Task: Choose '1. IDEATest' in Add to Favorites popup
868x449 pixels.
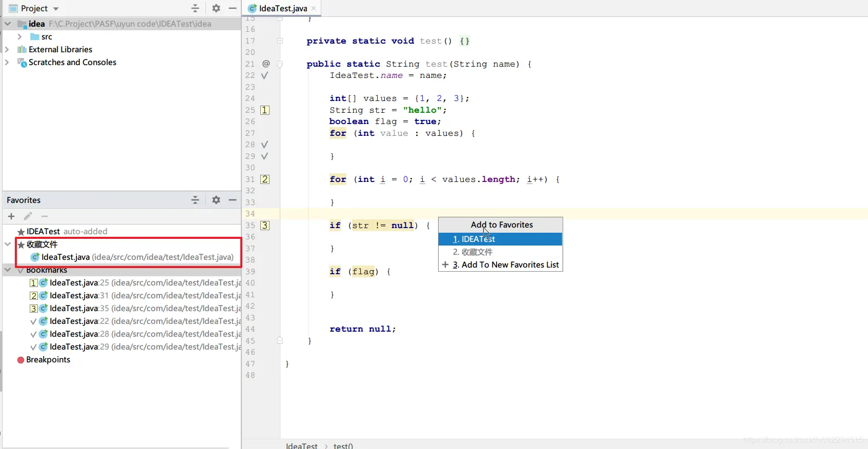Action: 500,239
